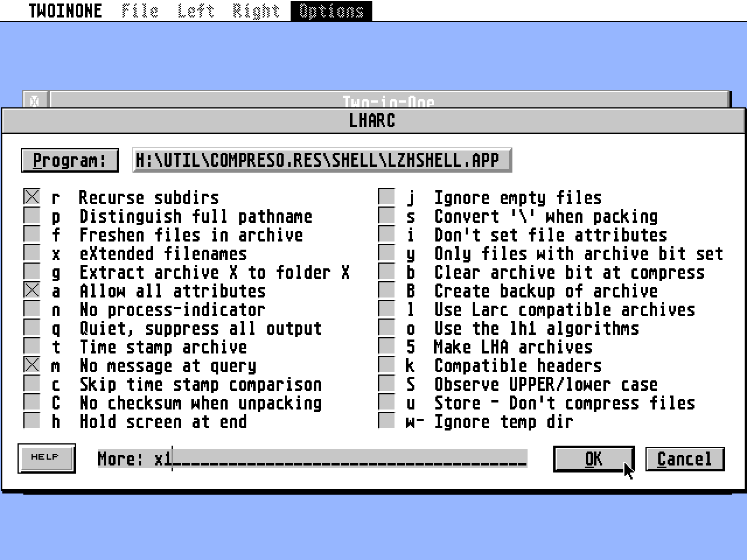The image size is (747, 560).
Task: Enable Make LHA archives
Action: [386, 346]
